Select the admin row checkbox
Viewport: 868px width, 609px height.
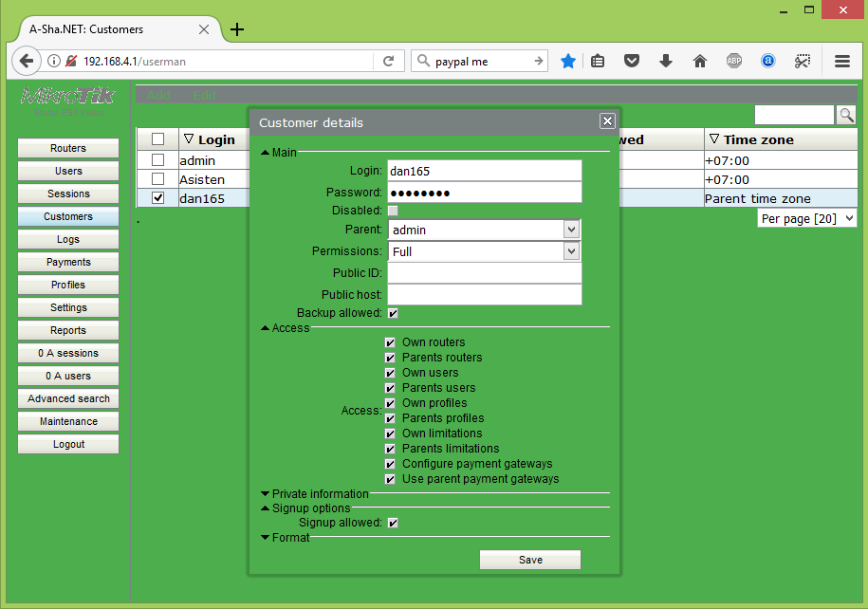[x=157, y=160]
